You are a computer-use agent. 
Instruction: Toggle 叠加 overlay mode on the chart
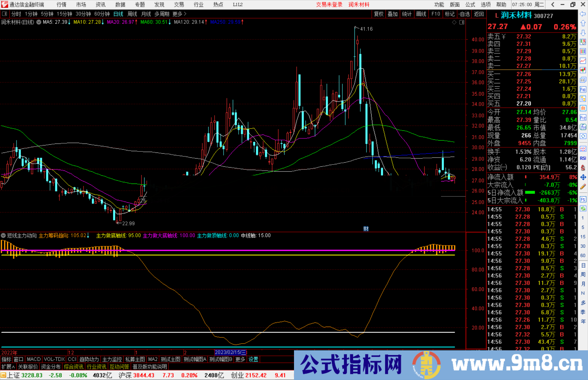(x=393, y=14)
